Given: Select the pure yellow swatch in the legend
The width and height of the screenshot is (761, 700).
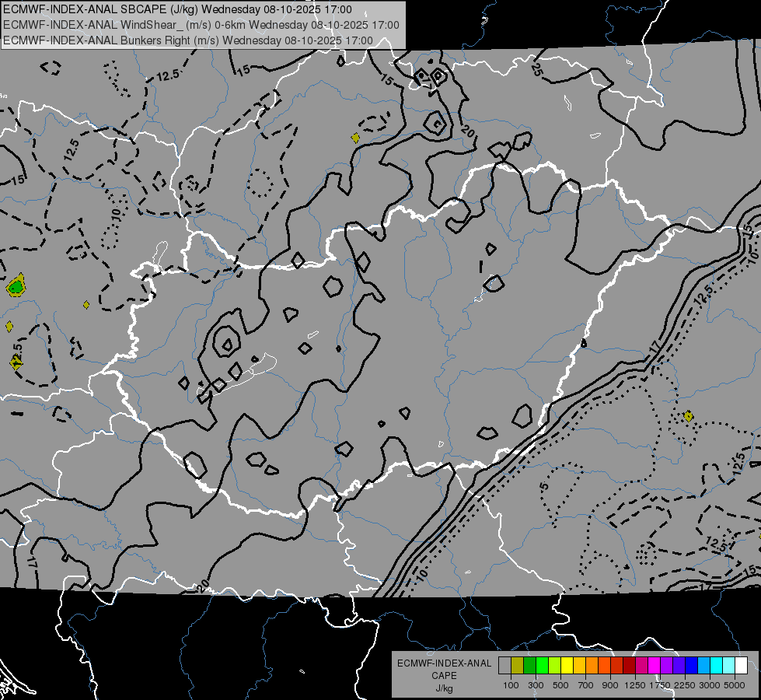Looking at the screenshot, I should coord(567,666).
